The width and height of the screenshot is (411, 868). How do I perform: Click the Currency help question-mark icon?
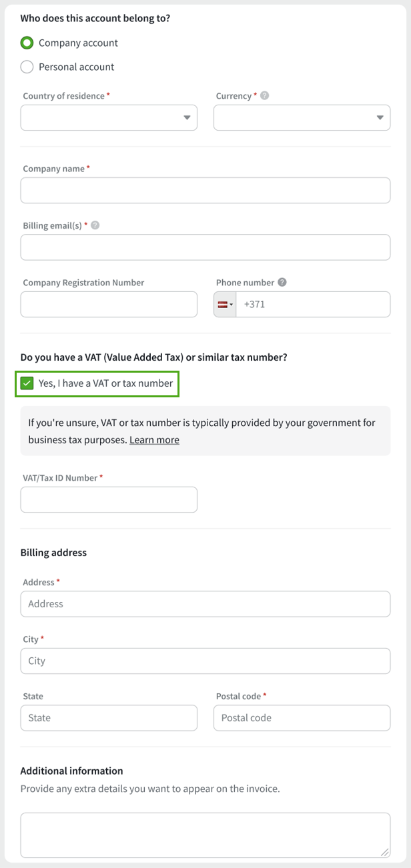tap(265, 95)
